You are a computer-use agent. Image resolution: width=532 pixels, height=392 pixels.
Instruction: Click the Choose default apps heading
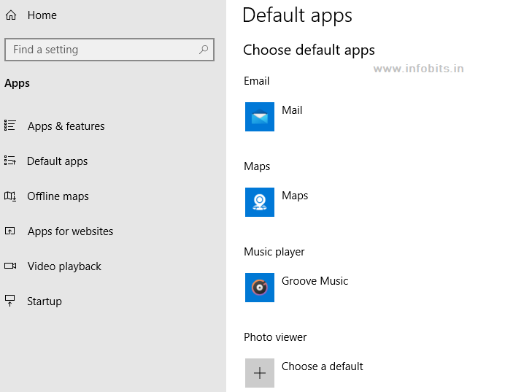[x=309, y=50]
